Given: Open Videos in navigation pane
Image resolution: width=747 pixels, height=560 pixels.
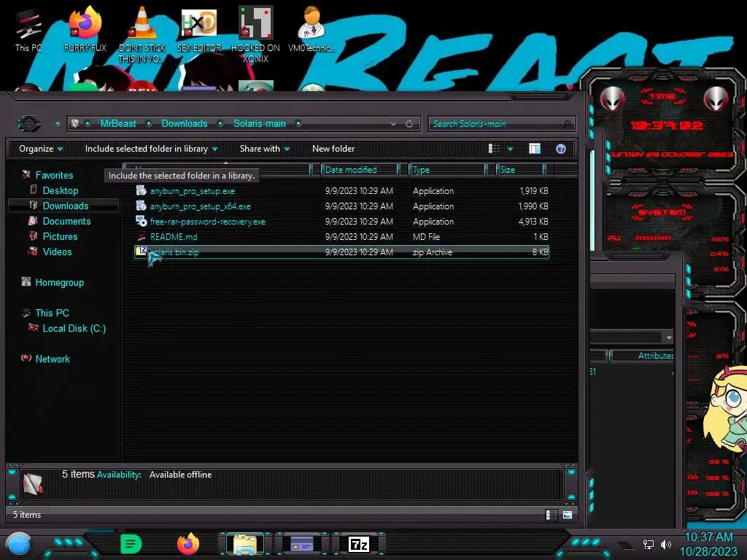Looking at the screenshot, I should 57,252.
